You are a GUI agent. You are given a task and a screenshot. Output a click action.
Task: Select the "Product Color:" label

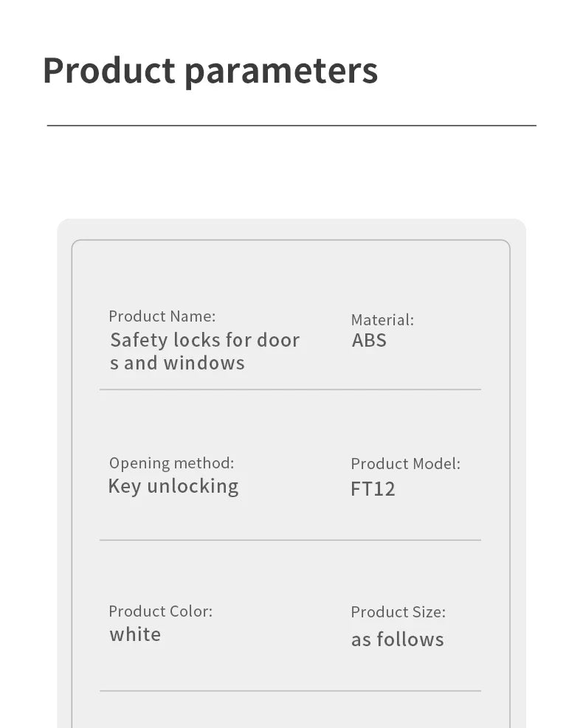coord(160,611)
